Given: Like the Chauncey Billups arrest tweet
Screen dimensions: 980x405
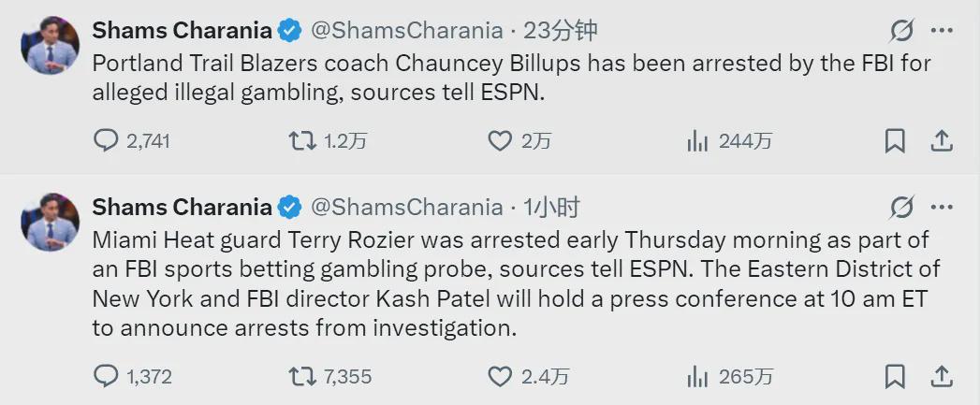Looking at the screenshot, I should tap(500, 140).
